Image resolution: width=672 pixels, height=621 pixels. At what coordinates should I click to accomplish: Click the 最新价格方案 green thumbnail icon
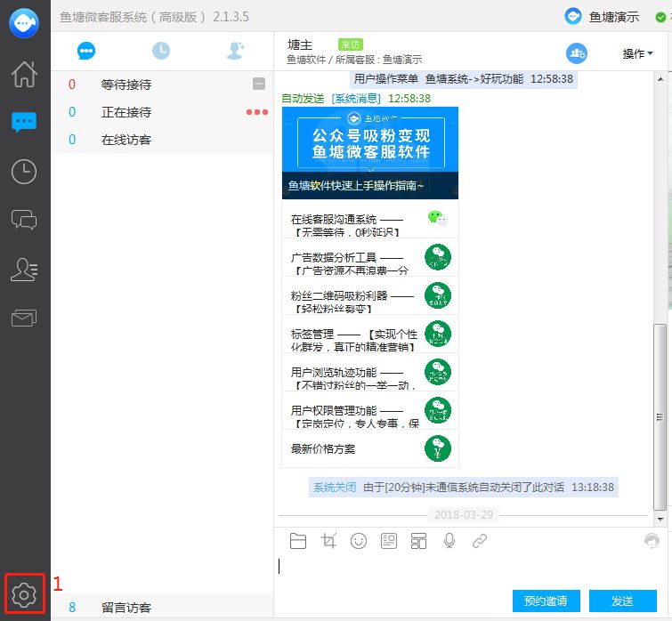438,448
